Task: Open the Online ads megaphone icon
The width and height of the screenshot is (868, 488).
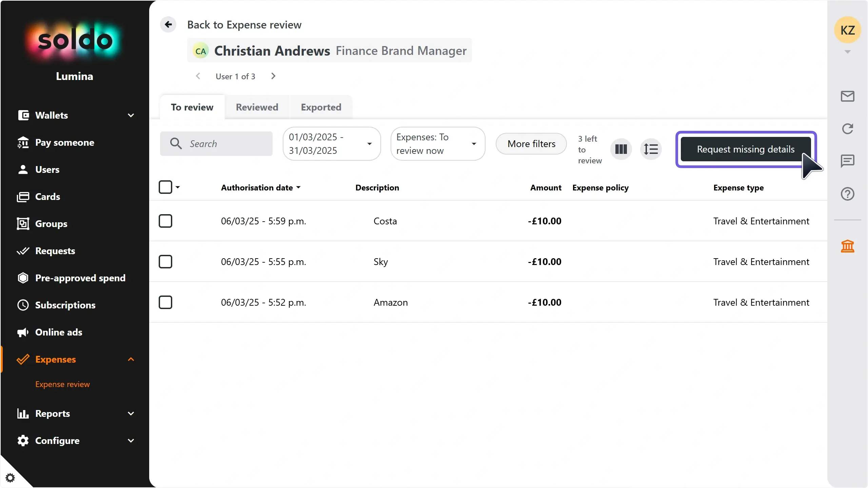Action: [23, 332]
